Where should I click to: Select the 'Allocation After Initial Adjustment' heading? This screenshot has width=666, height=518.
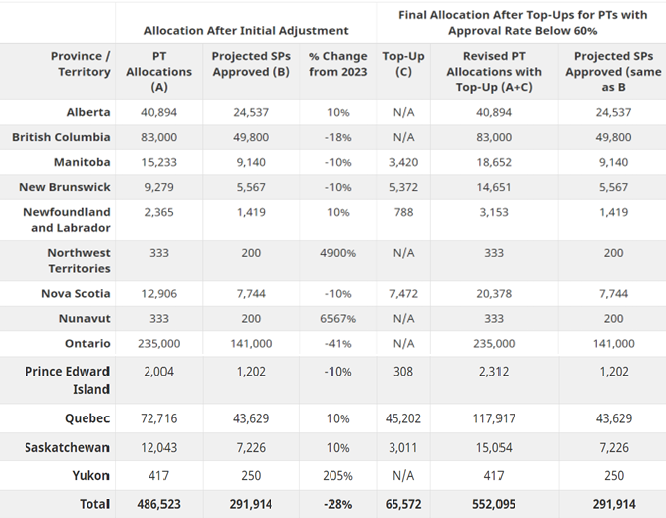[246, 31]
